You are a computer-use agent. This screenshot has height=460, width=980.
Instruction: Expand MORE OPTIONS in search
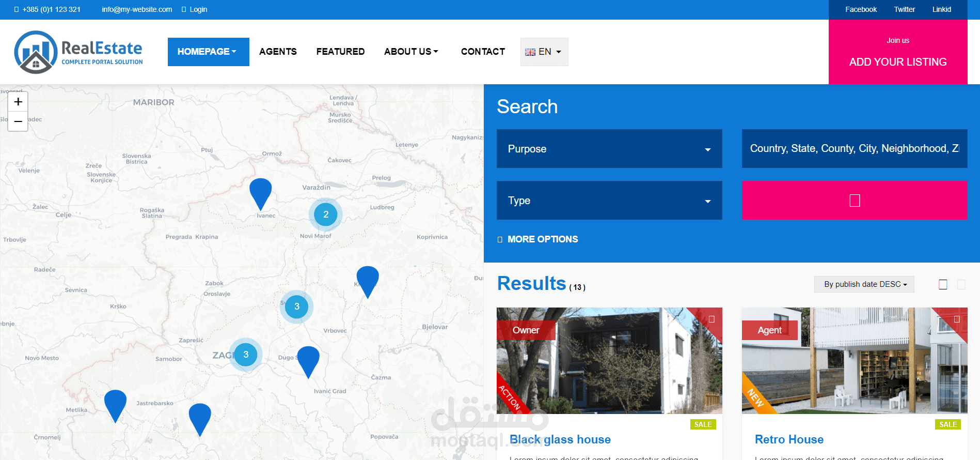pyautogui.click(x=543, y=239)
